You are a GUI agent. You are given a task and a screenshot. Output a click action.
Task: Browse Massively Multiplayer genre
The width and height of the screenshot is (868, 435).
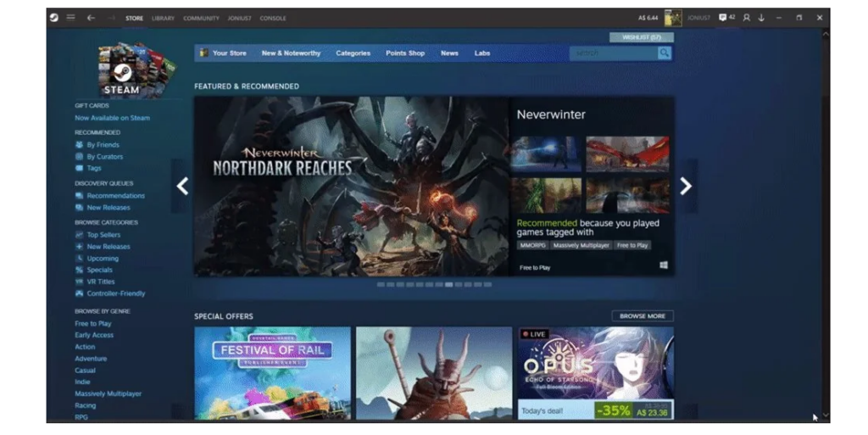(108, 393)
